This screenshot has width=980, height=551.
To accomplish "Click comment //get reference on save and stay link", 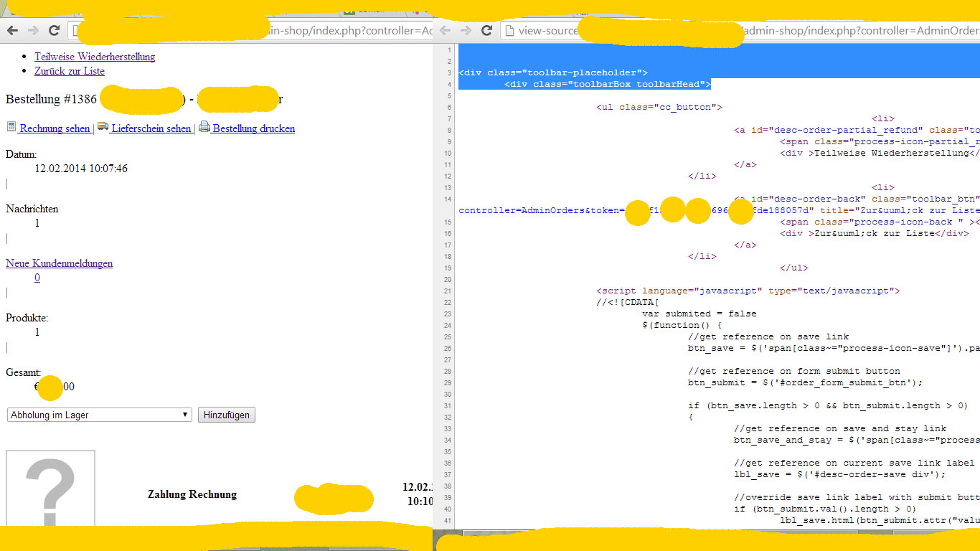I will 840,428.
